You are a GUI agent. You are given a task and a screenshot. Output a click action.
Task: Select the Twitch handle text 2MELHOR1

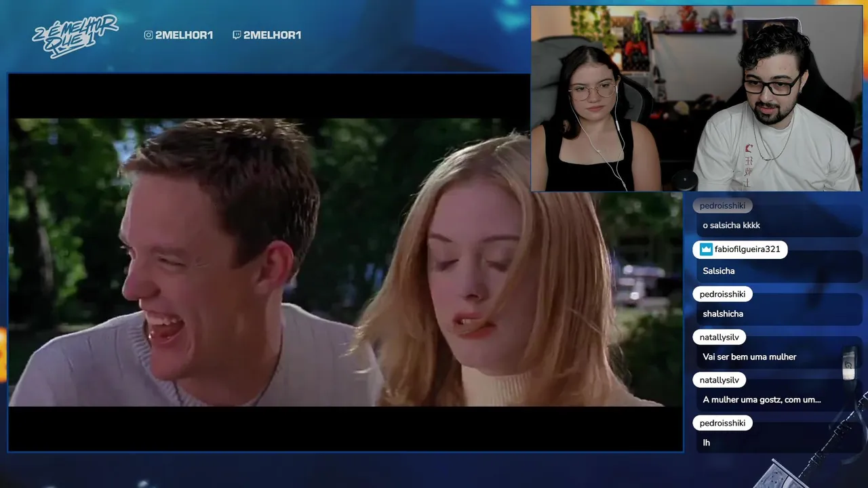click(x=272, y=35)
